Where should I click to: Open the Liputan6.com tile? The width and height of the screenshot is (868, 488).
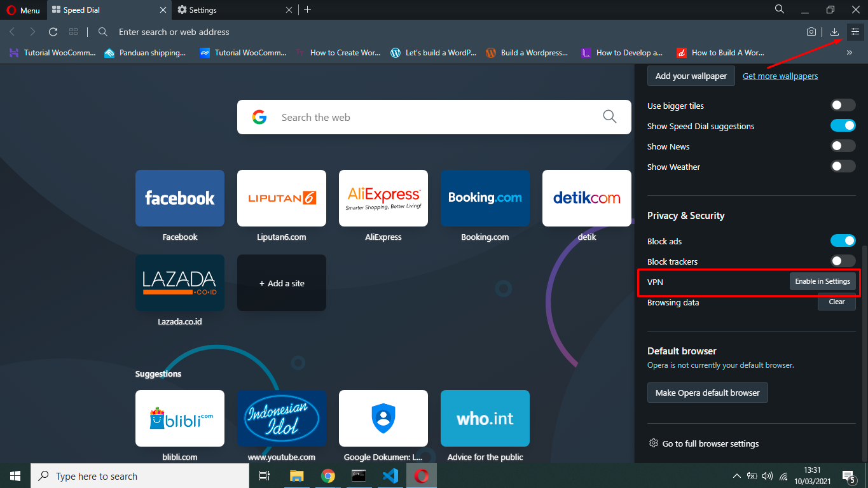coord(282,198)
